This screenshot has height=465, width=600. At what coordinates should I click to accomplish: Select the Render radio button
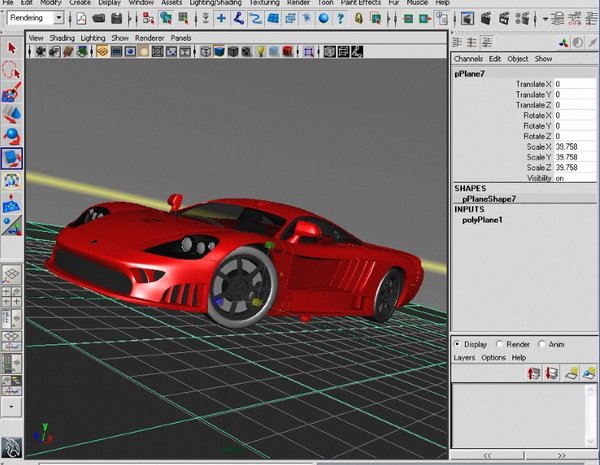[500, 344]
